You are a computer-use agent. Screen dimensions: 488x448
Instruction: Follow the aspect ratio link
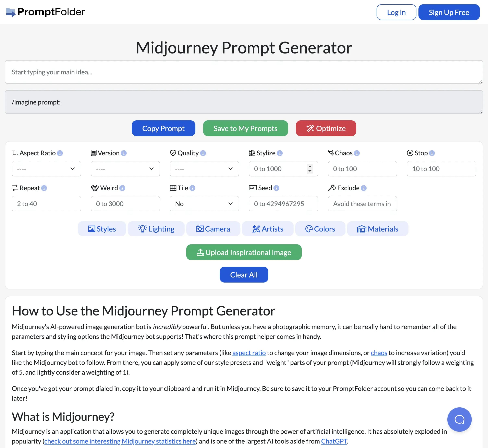(249, 353)
